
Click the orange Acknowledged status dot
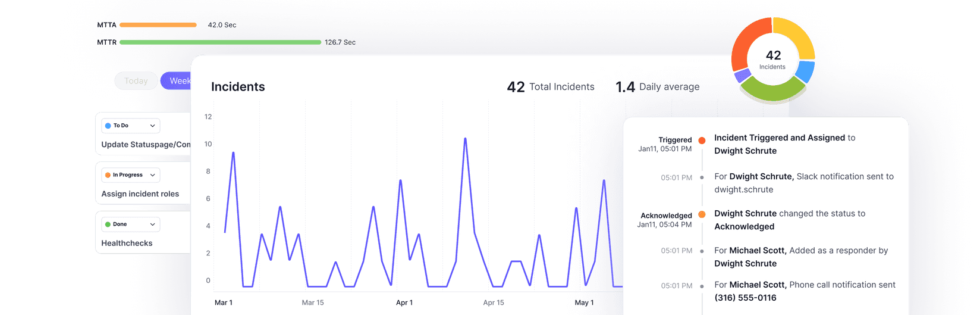702,214
